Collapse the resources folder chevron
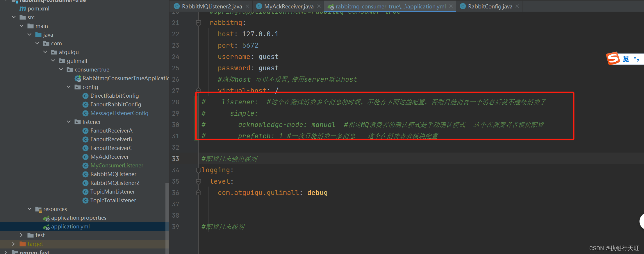Image resolution: width=644 pixels, height=254 pixels. point(29,209)
